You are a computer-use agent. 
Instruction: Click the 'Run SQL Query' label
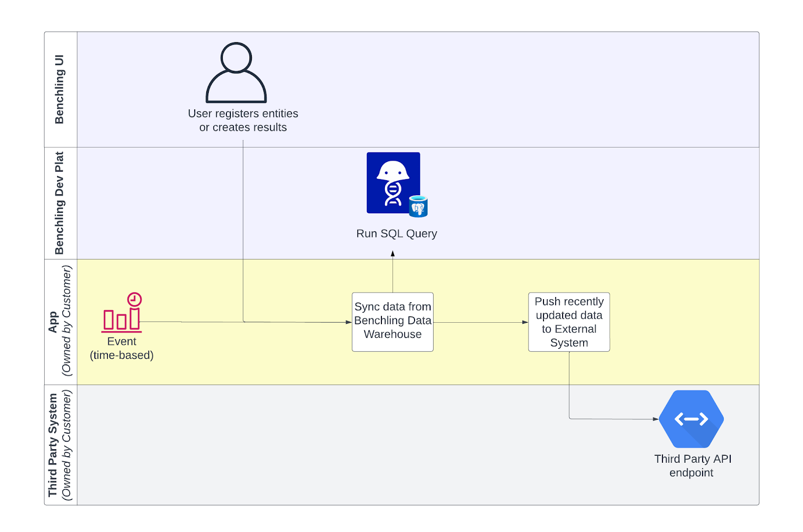396,233
